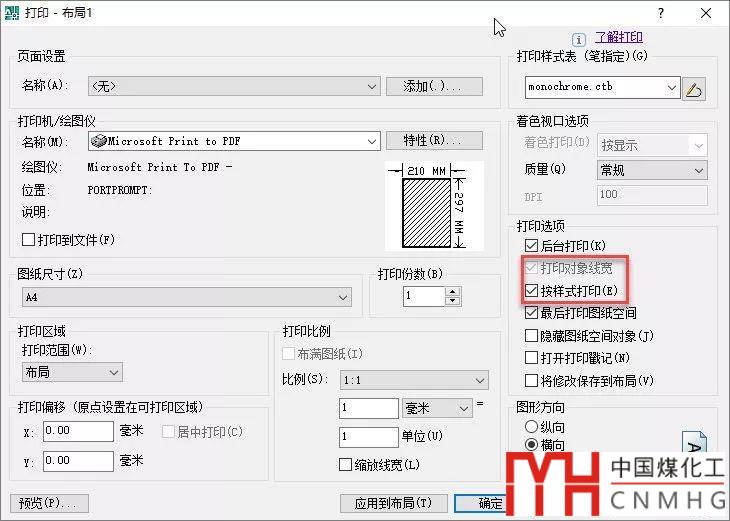Open the monochrome.ctb plot style dropdown

click(602, 88)
